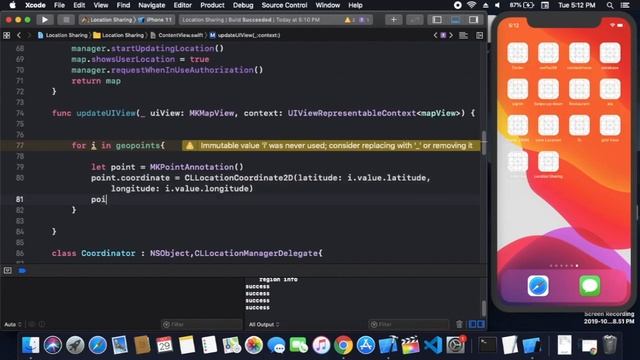The height and width of the screenshot is (360, 640).
Task: Click the unused value warning banner
Action: click(x=331, y=146)
